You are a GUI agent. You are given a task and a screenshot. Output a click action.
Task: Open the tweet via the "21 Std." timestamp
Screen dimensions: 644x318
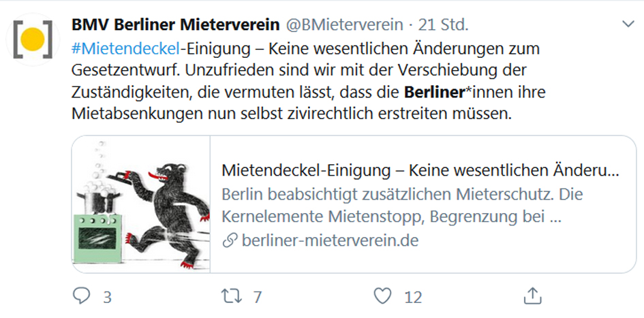[443, 25]
